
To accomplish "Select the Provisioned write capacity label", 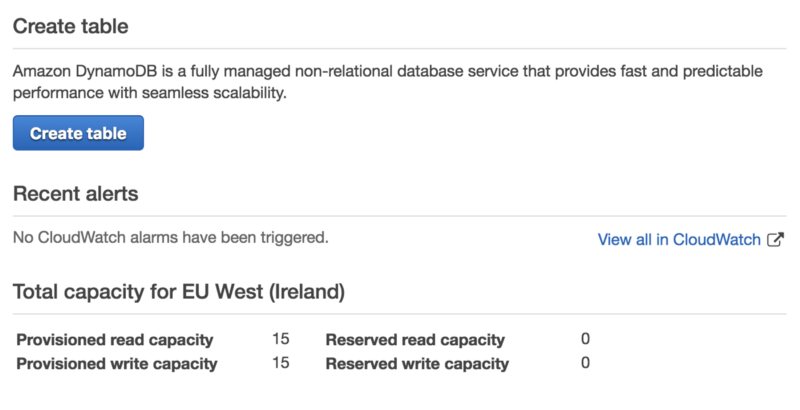I will 117,364.
